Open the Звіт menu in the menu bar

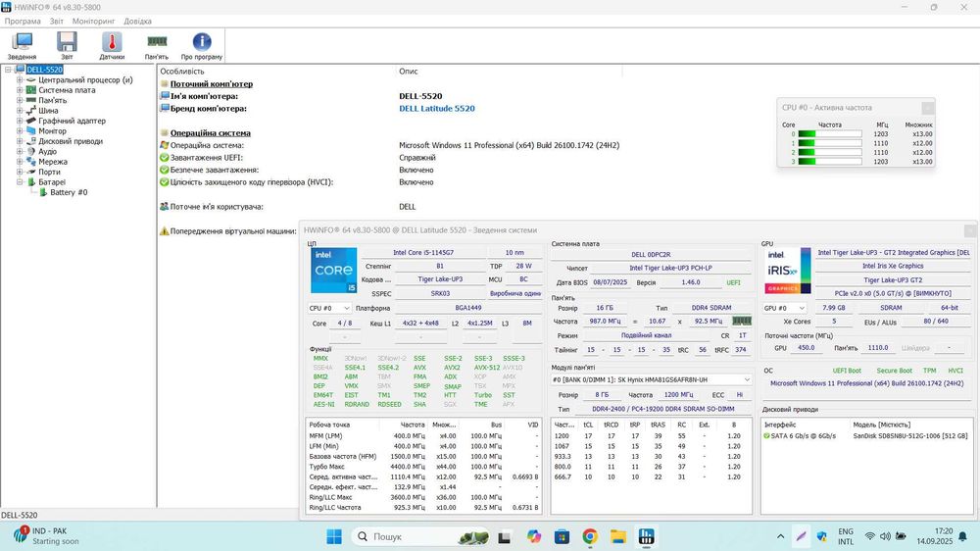pyautogui.click(x=56, y=22)
